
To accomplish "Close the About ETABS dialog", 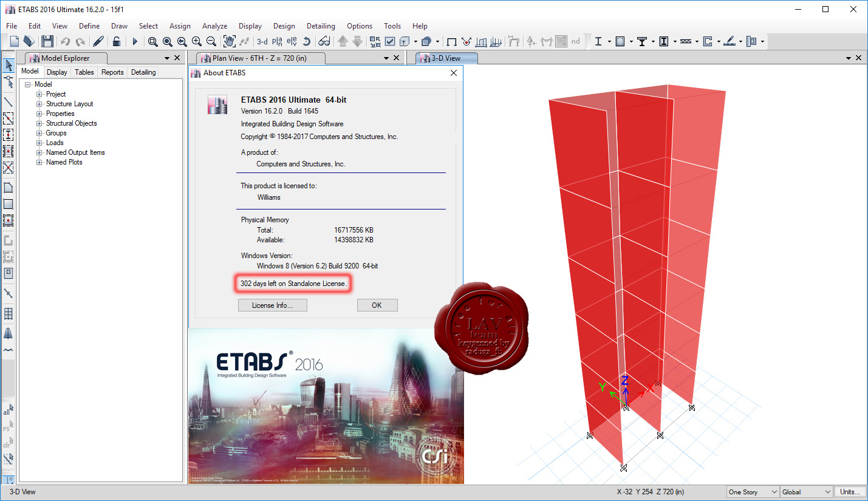I will (453, 73).
